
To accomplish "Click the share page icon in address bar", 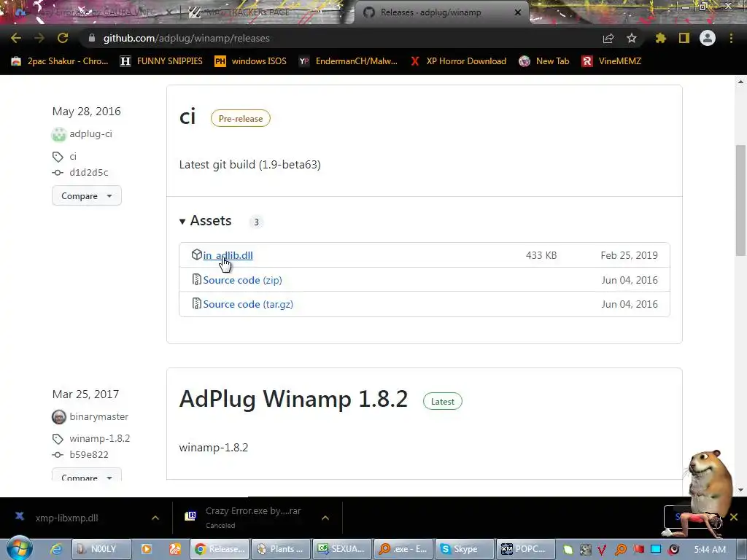I will point(608,38).
